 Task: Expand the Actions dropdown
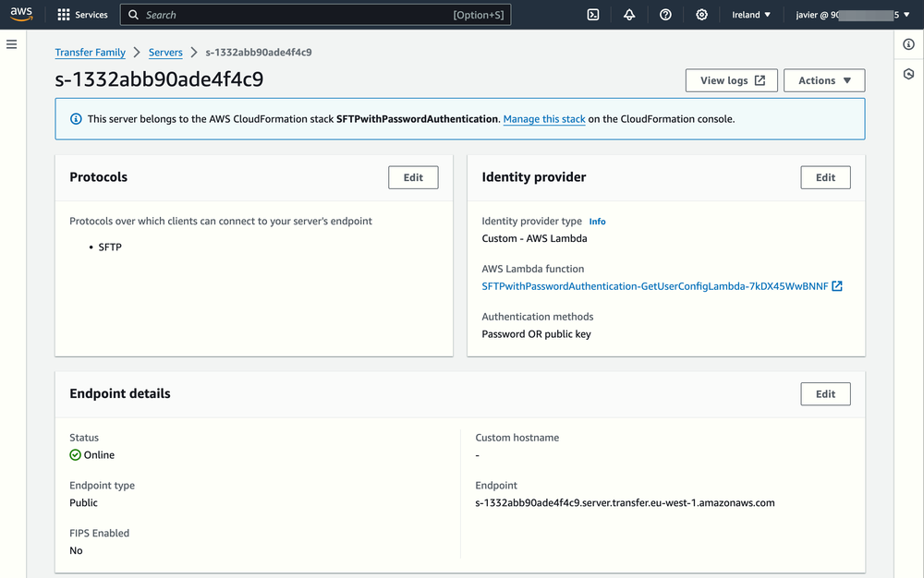[x=823, y=80]
